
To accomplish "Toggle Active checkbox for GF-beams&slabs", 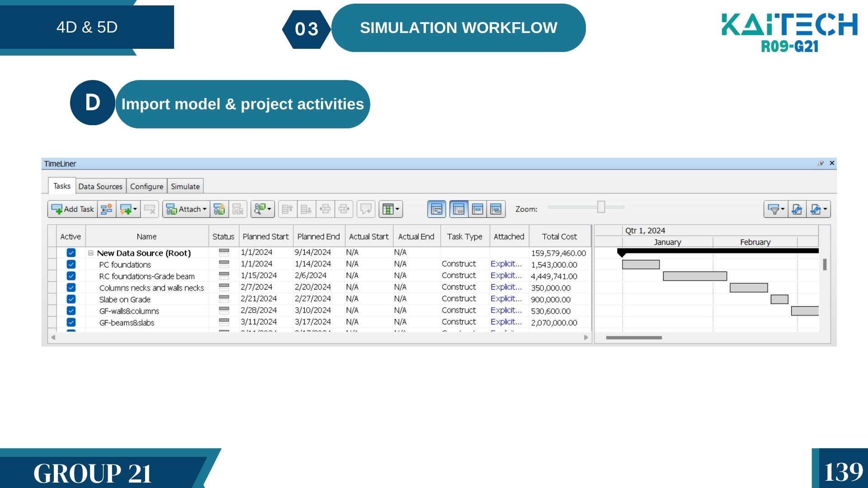I will coord(71,322).
